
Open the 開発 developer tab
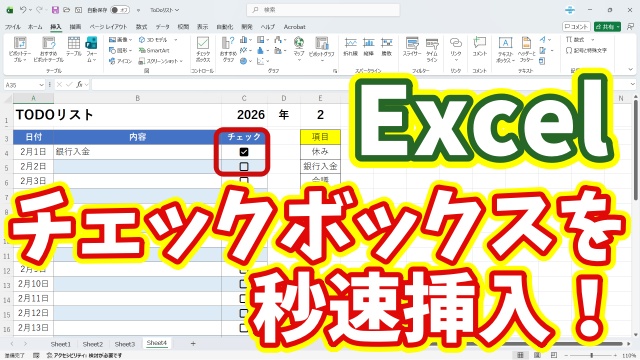click(247, 27)
